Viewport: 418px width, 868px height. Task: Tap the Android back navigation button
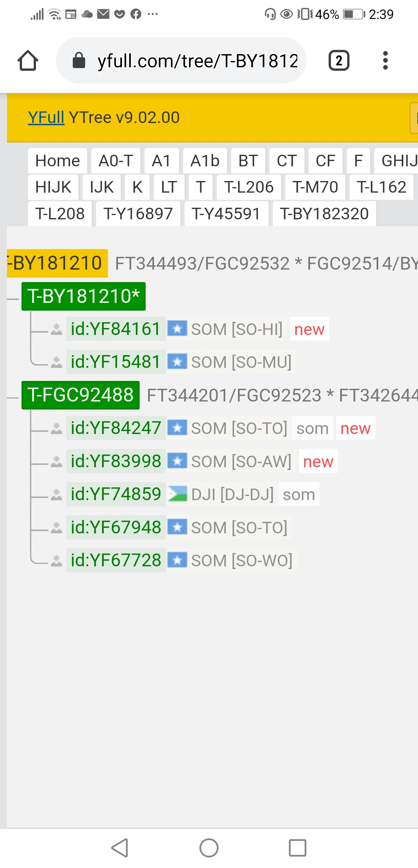coord(120,848)
